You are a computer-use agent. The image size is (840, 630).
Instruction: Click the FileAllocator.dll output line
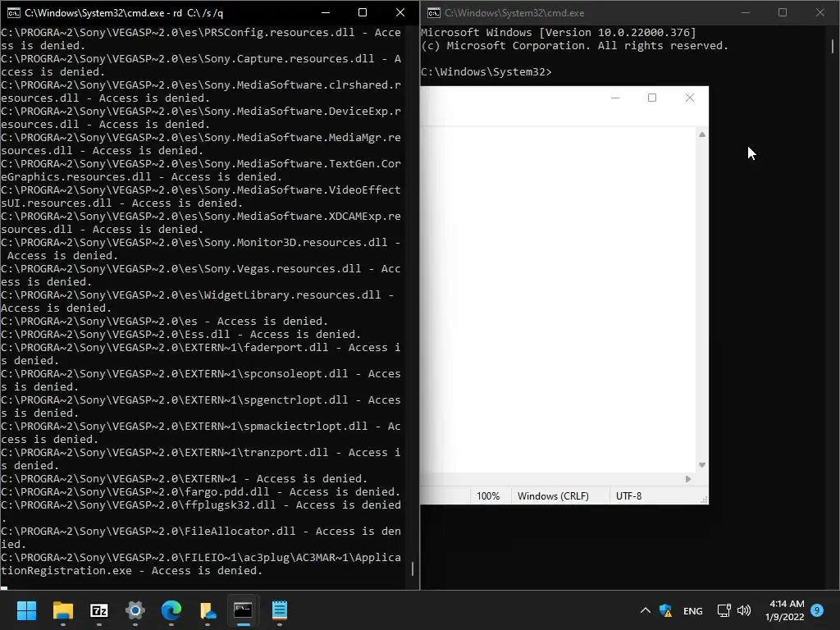point(201,538)
